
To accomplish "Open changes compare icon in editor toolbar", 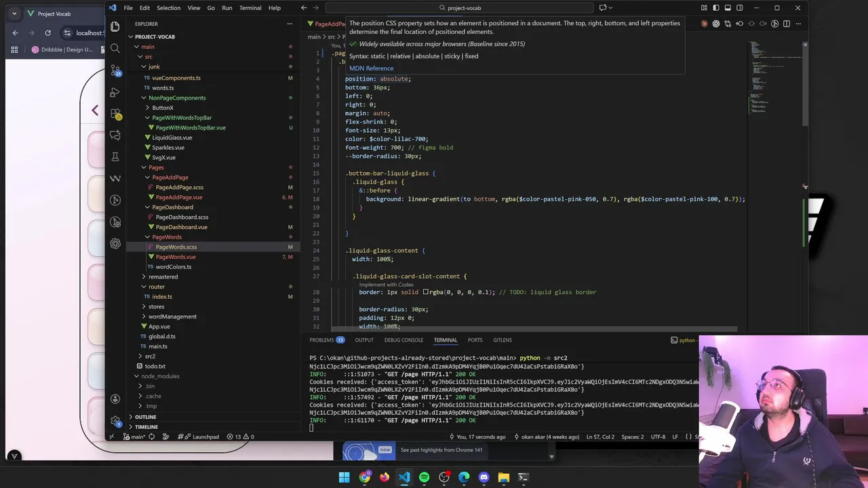I will pos(728,24).
